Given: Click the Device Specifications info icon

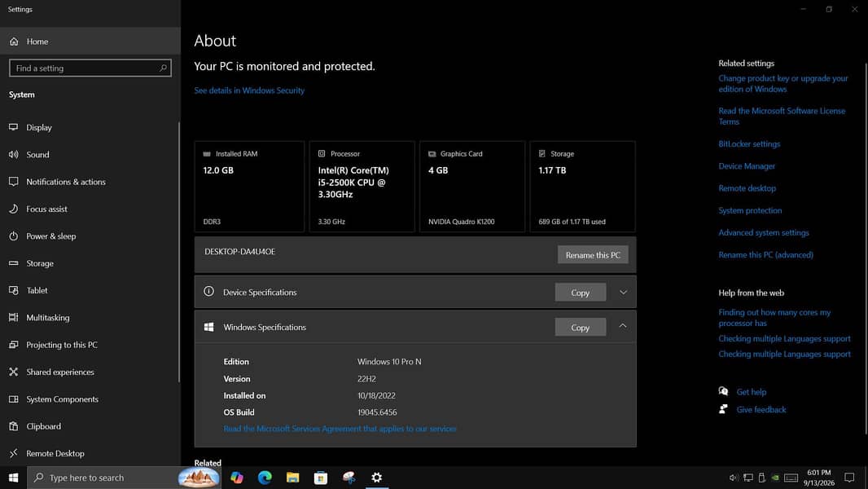Looking at the screenshot, I should coord(208,291).
